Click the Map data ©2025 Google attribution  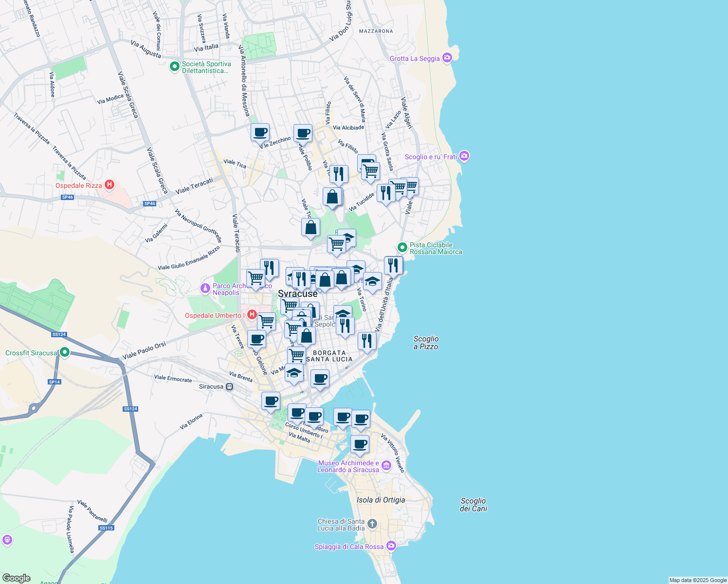coord(698,580)
